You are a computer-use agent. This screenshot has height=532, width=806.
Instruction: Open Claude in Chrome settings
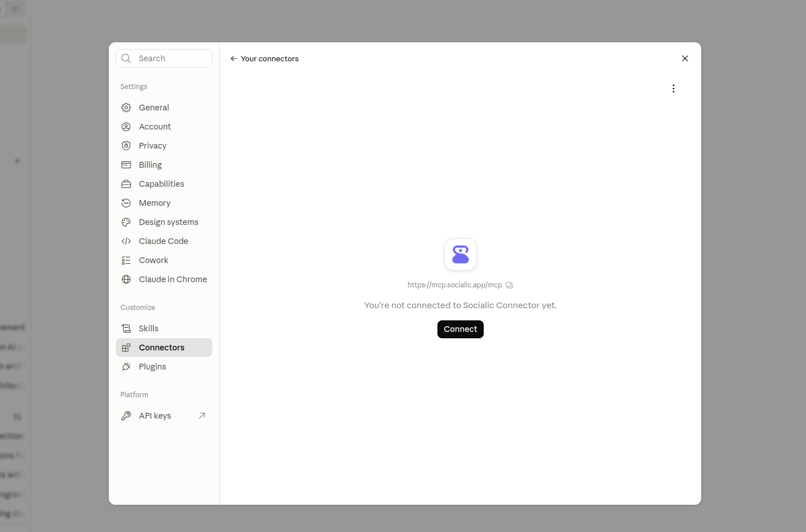[164, 279]
